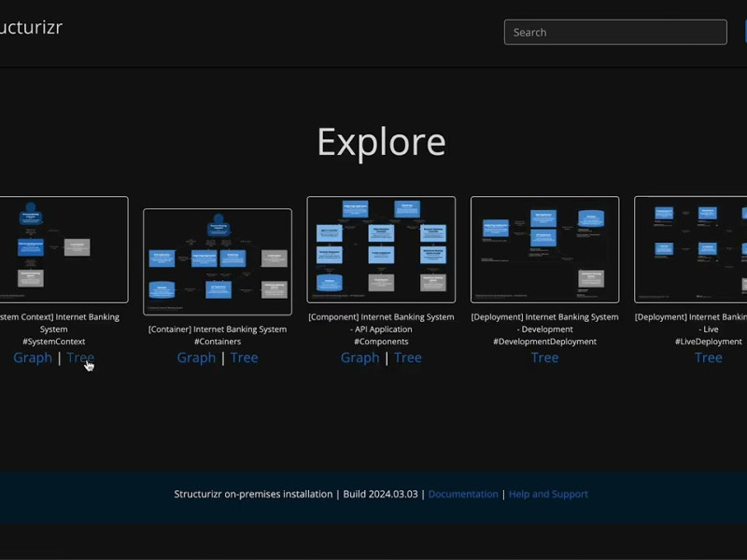Screen dimensions: 747x560
Task: Open Tree link under Development Deployment diagram
Action: (x=544, y=357)
